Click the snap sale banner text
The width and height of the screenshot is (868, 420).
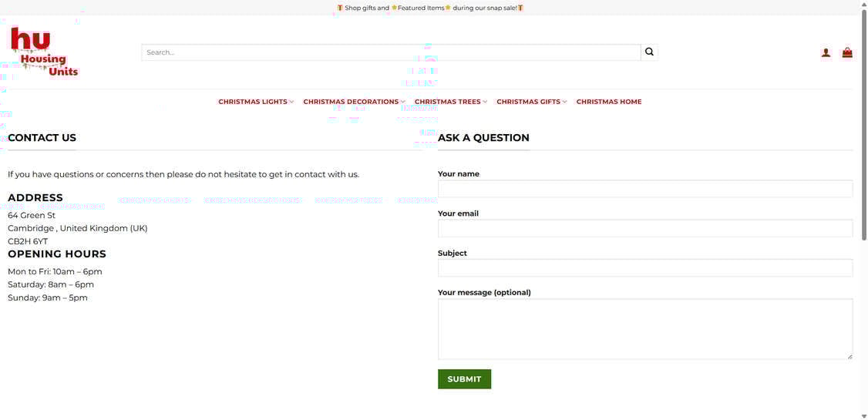[x=430, y=8]
